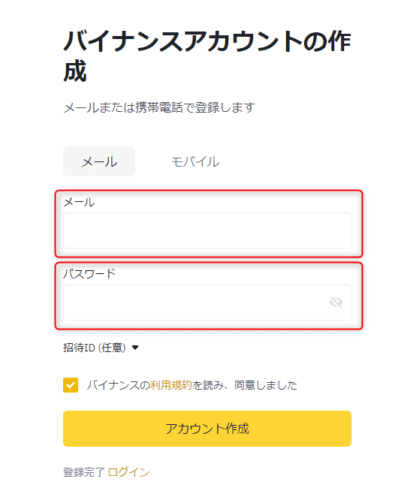Click the メールまたは携帯電話で登録します subtitle
The width and height of the screenshot is (401, 500).
[159, 108]
